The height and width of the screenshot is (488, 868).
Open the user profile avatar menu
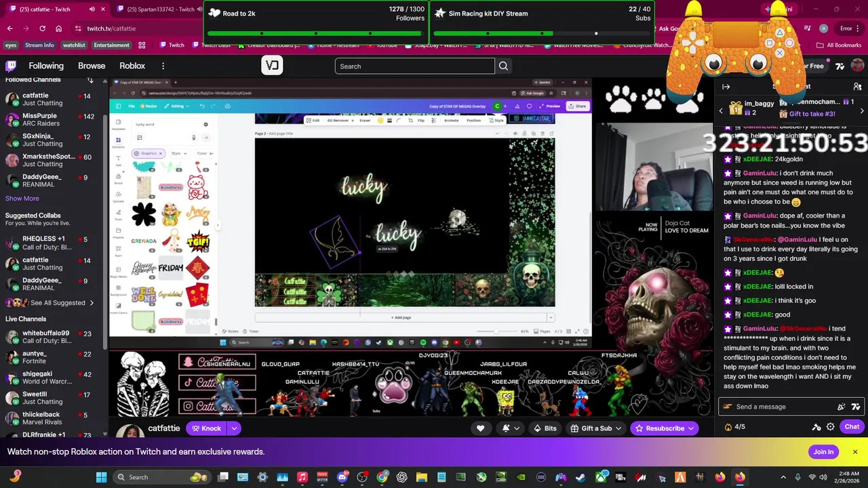point(857,66)
